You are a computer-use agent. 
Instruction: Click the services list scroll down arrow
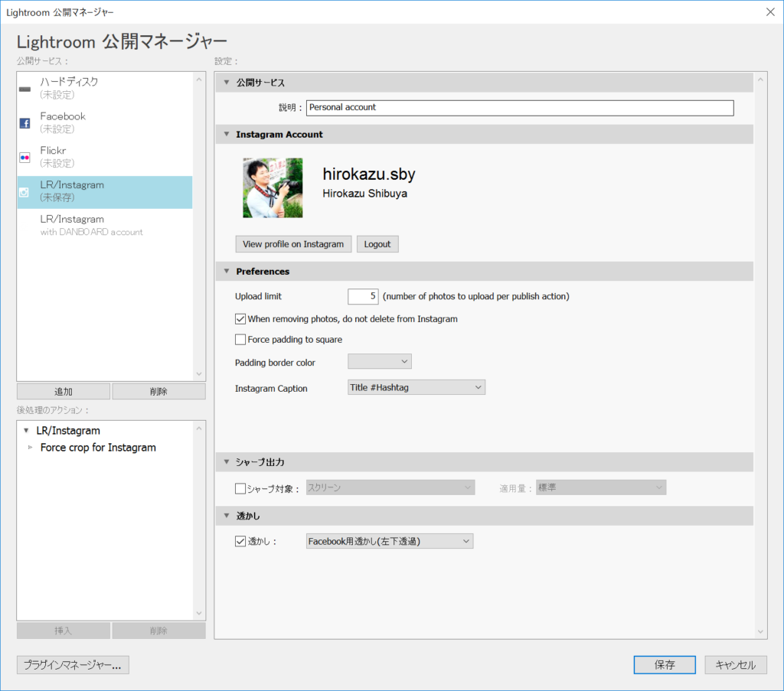[199, 373]
